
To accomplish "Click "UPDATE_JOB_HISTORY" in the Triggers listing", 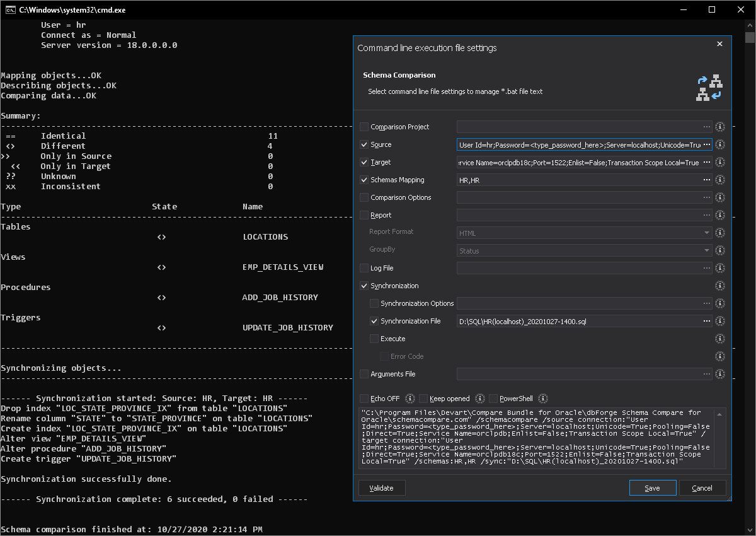I will (288, 328).
